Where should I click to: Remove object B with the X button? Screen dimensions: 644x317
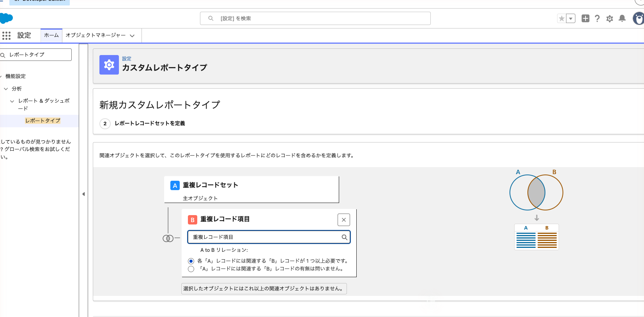click(344, 220)
